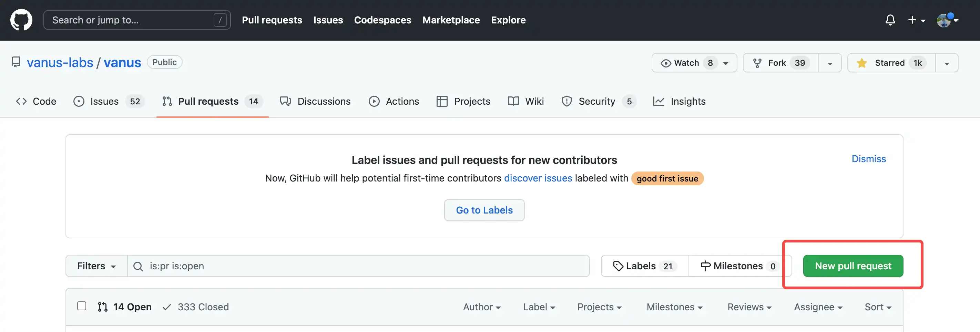The height and width of the screenshot is (332, 980).
Task: Open the Issues tab with 52
Action: pos(109,101)
